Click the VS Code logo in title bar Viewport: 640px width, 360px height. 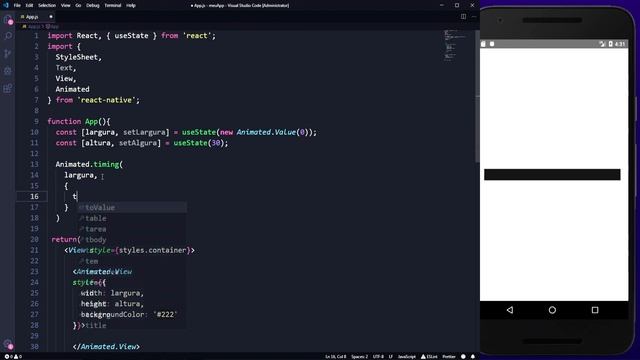[x=6, y=5]
